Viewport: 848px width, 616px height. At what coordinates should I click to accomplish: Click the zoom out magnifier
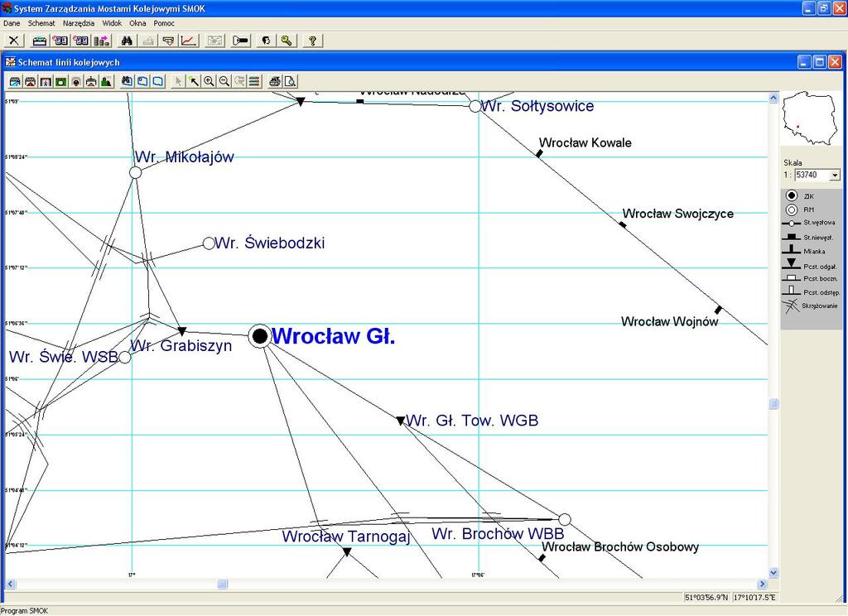(224, 82)
